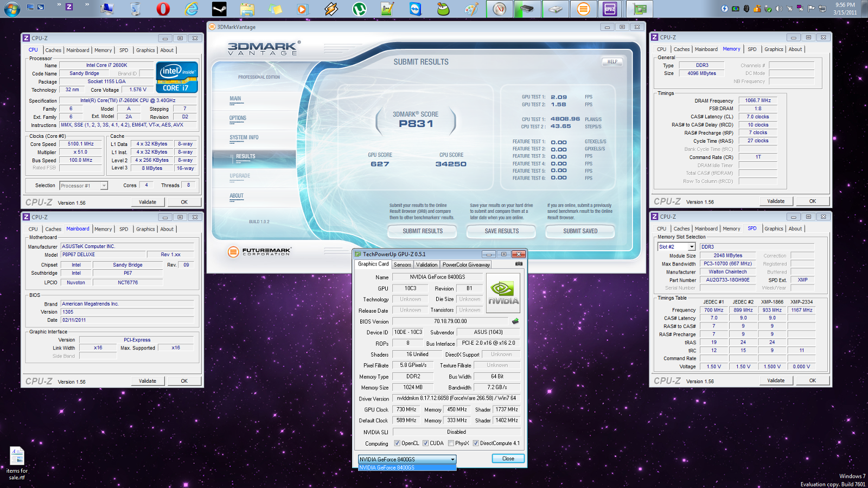Viewport: 868px width, 488px height.
Task: Click the Core Speed 5100.1 MHz field
Action: (x=81, y=144)
